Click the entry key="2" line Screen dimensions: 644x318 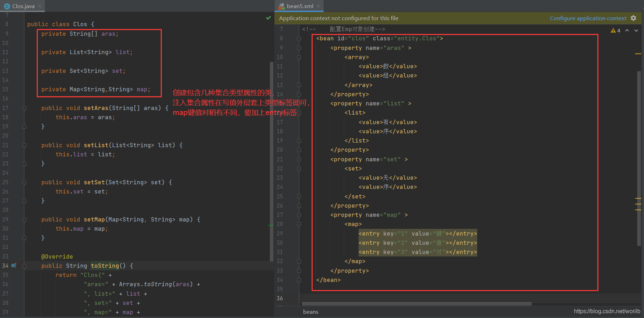tap(418, 243)
